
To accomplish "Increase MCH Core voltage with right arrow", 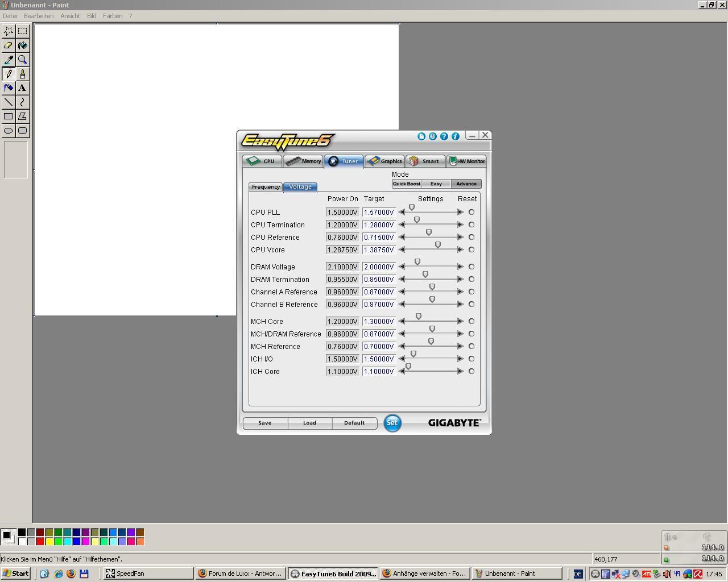I will click(461, 321).
